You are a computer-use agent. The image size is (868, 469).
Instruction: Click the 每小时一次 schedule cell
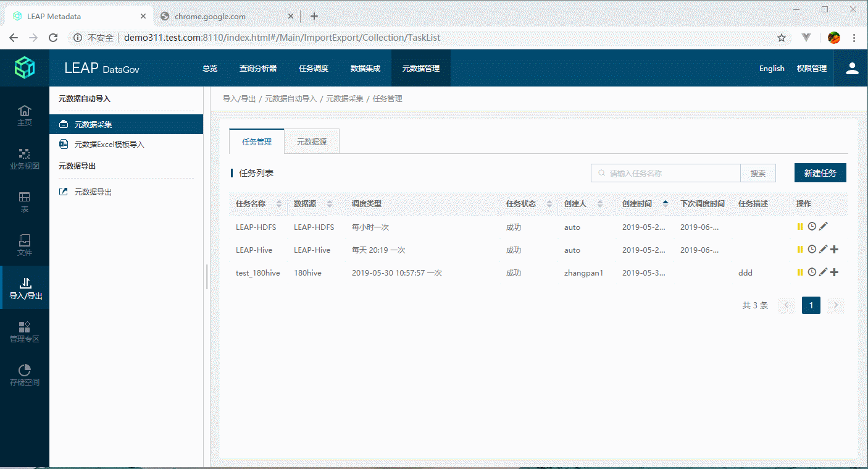370,227
